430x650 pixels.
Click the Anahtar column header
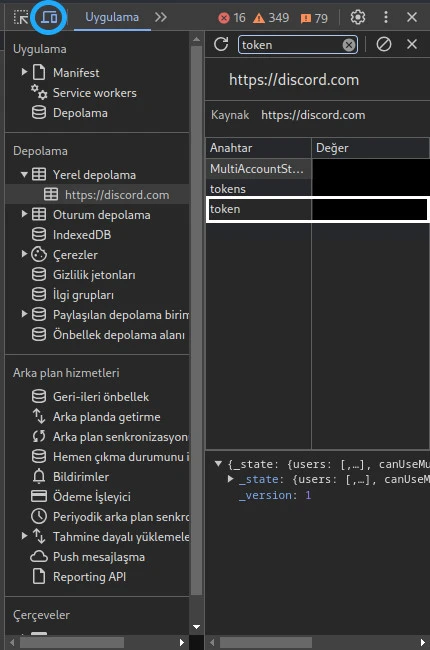pos(258,148)
